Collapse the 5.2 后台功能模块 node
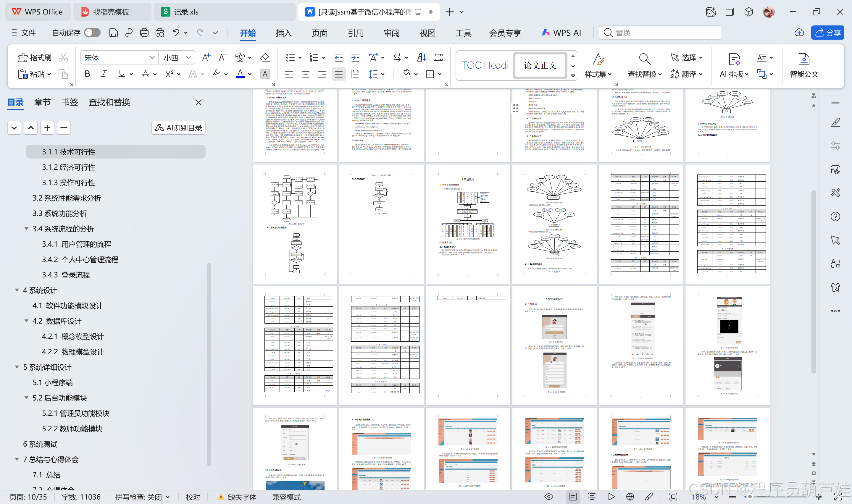The width and height of the screenshot is (852, 504). point(26,398)
